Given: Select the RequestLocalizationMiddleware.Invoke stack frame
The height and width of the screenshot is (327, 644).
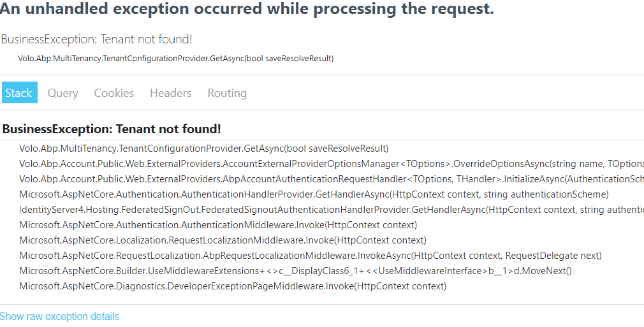Looking at the screenshot, I should [x=223, y=240].
